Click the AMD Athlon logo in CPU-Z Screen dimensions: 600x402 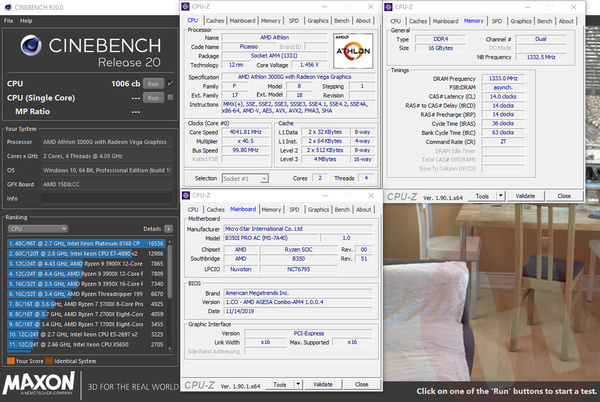click(353, 51)
